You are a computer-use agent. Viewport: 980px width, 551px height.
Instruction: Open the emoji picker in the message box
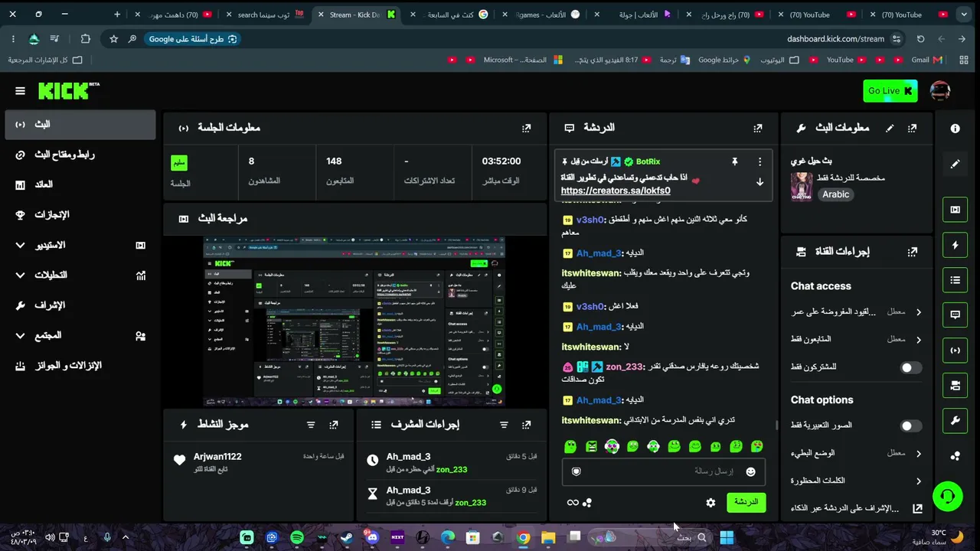[750, 472]
